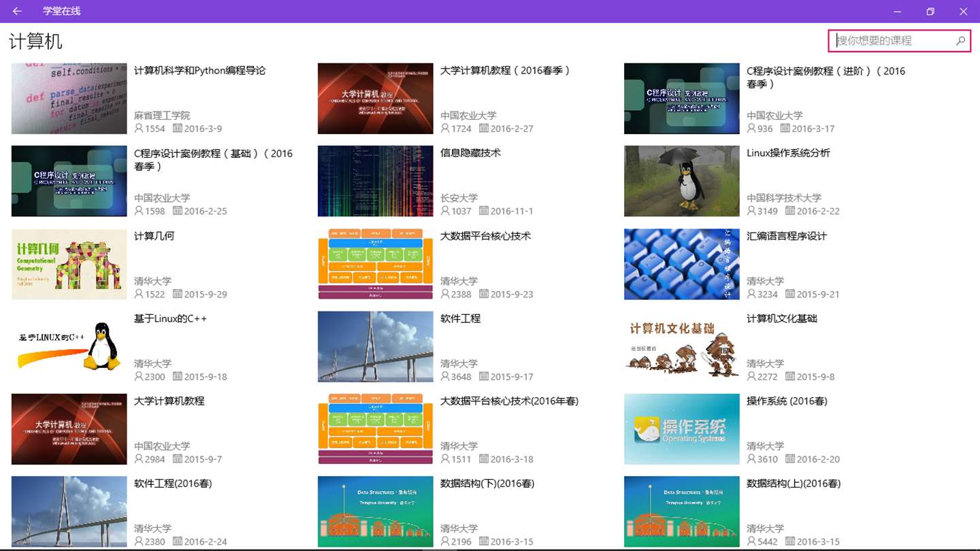Click the enrollment icon beside 3234

pos(751,294)
